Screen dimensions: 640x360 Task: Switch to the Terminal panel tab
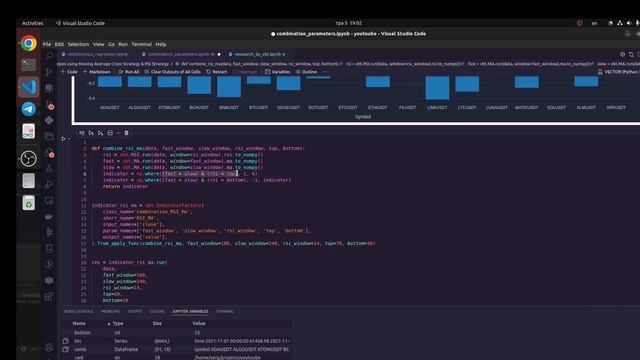[x=225, y=311]
